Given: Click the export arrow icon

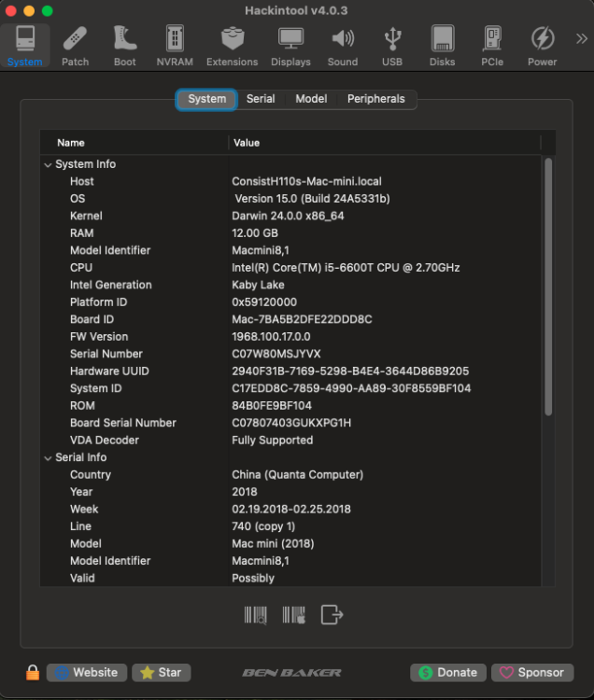Looking at the screenshot, I should [x=332, y=615].
